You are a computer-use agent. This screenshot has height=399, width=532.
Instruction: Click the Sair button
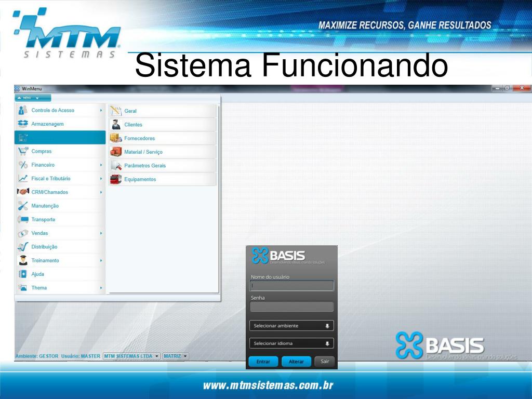point(325,362)
